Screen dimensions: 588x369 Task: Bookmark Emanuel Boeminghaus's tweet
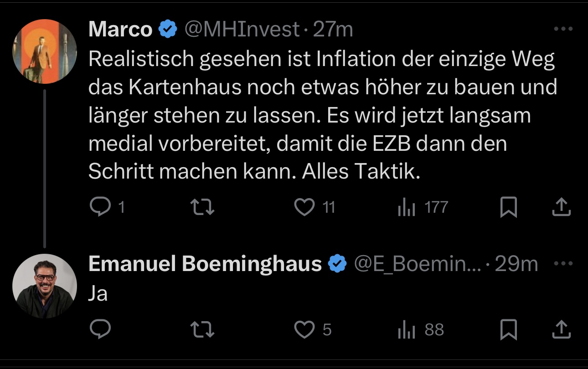508,329
